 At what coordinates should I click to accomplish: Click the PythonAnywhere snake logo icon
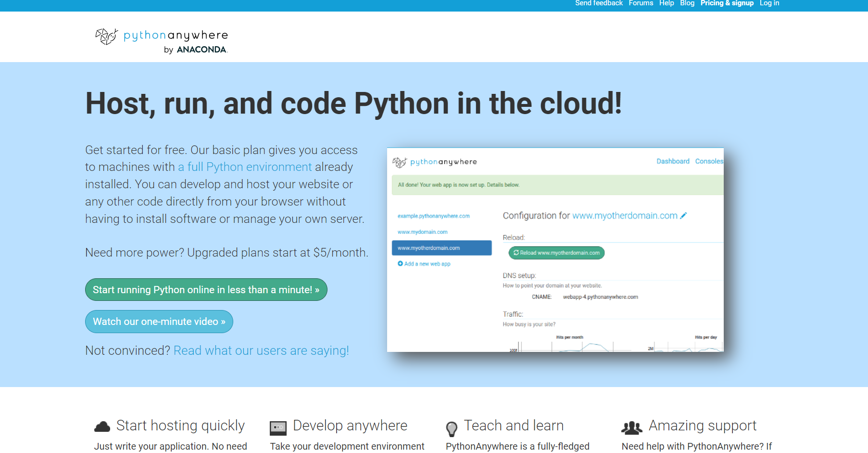(106, 36)
